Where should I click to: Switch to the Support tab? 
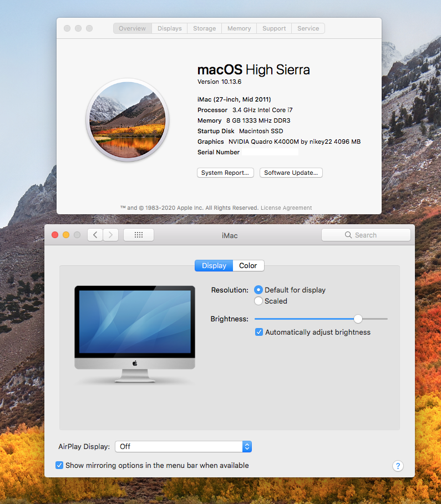tap(274, 28)
